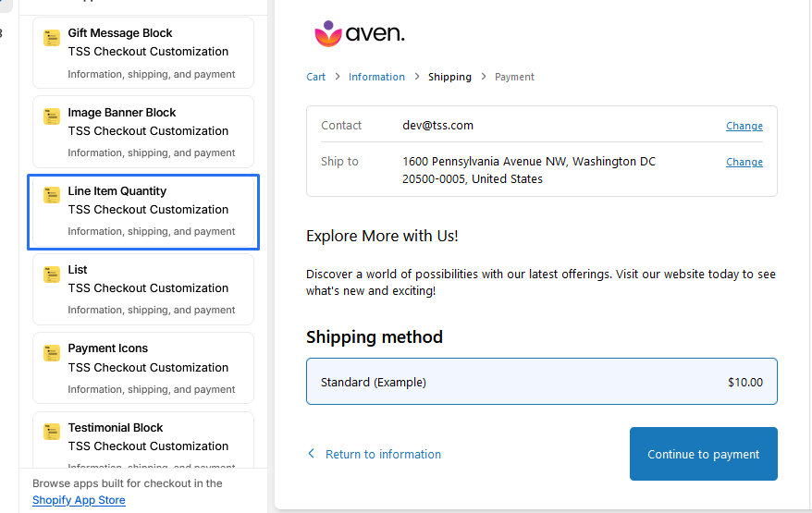Click the Line Item Quantity app icon
This screenshot has width=812, height=513.
(x=52, y=196)
